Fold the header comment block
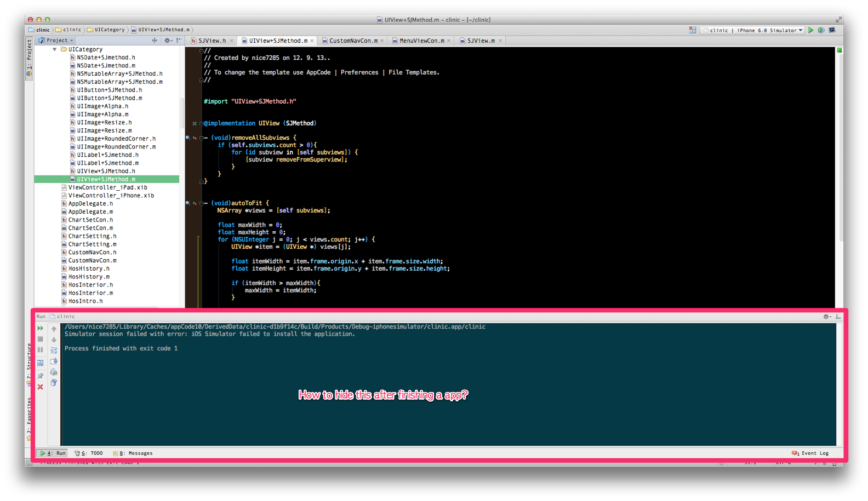The height and width of the screenshot is (501, 868). 202,50
